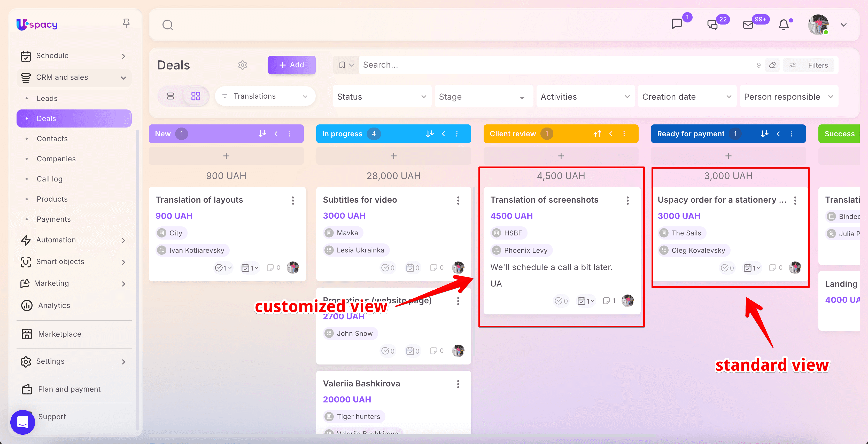Open Translation of screenshots card menu

click(628, 201)
